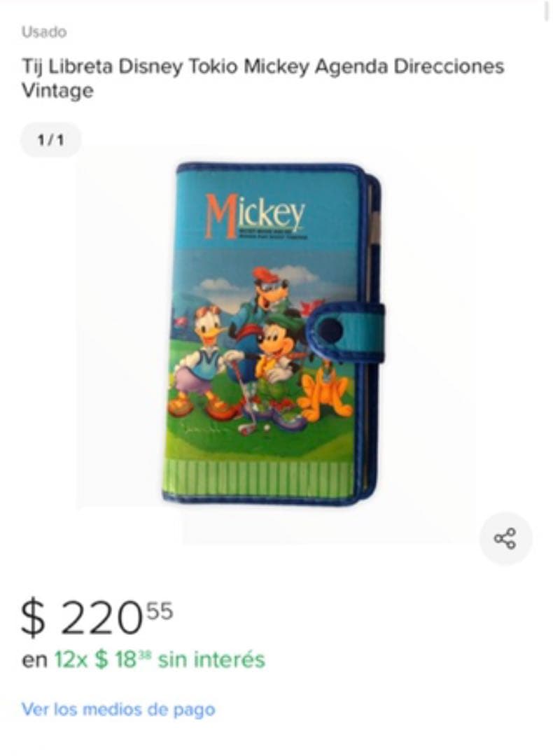
Task: Tap the green sin interés text
Action: (x=211, y=659)
